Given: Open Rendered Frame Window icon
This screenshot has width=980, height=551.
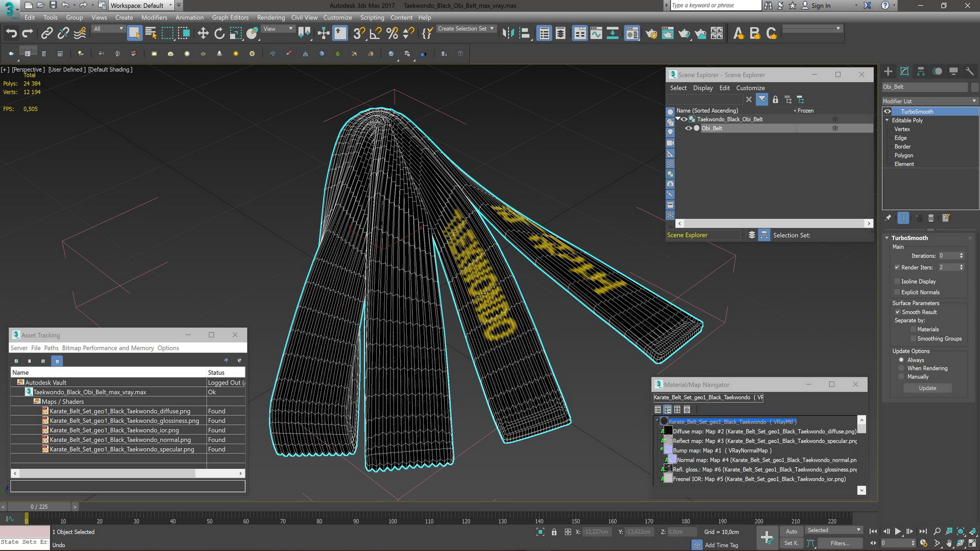Looking at the screenshot, I should 668,34.
